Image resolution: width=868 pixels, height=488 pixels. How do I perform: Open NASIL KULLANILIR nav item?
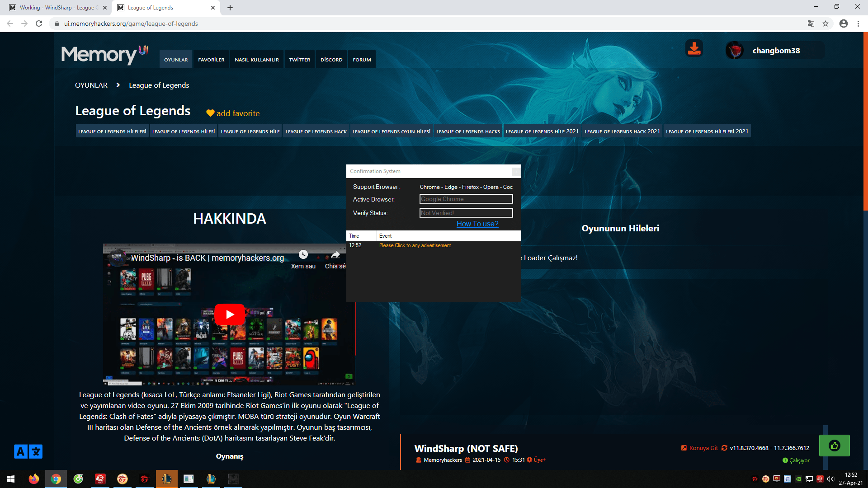tap(257, 60)
